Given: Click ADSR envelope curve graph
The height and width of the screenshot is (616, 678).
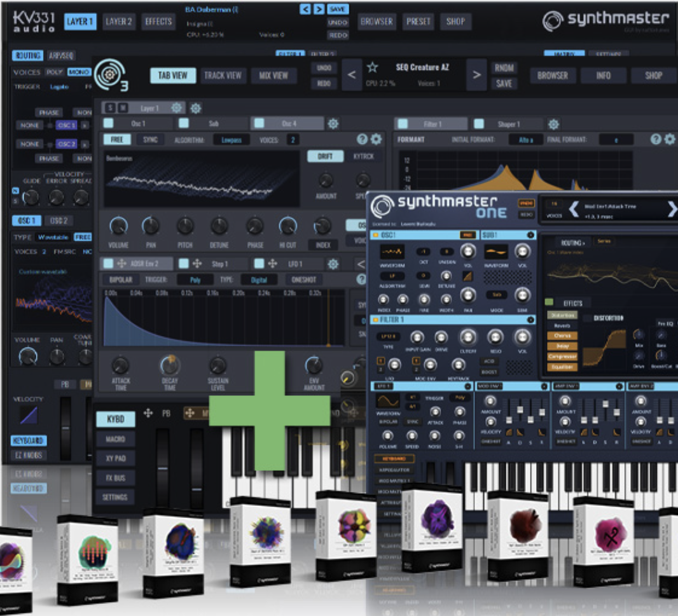Looking at the screenshot, I should [223, 318].
